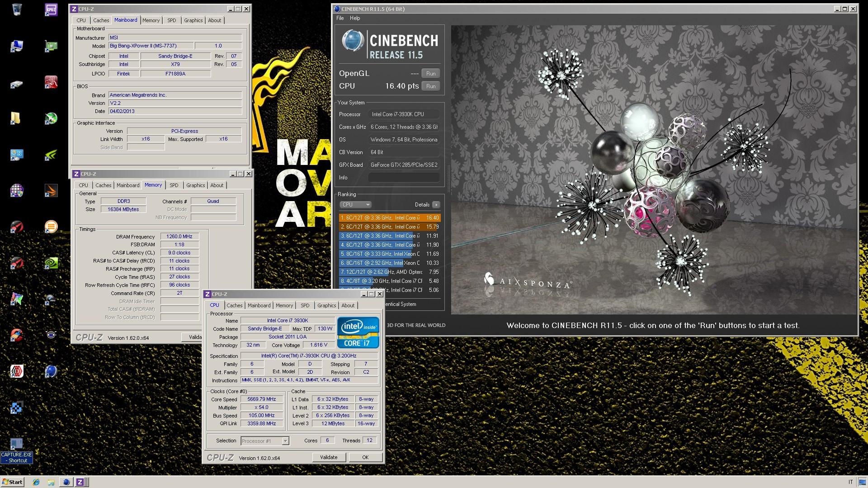Click the IT language indicator in system tray
Viewport: 868px width, 488px height.
tap(851, 482)
